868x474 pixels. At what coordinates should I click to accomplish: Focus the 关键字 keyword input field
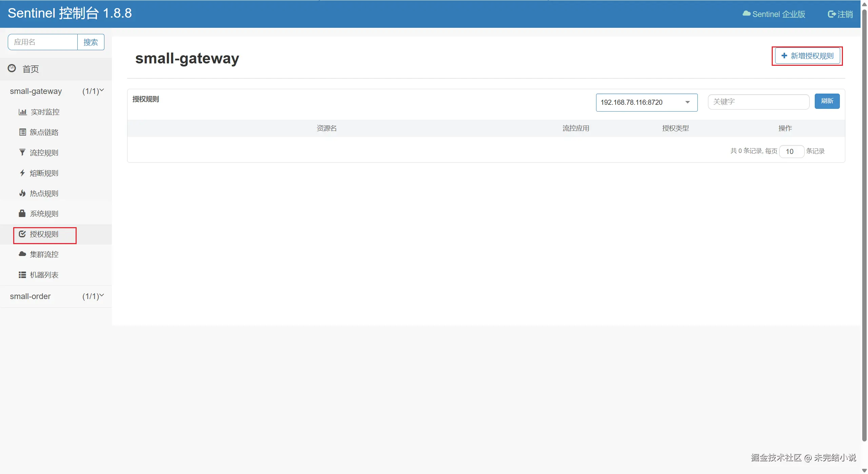758,102
